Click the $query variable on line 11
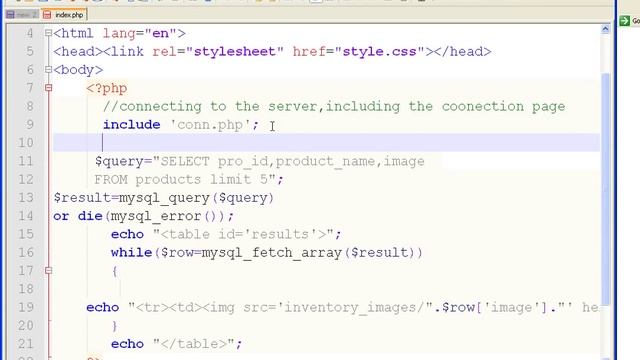 point(119,162)
